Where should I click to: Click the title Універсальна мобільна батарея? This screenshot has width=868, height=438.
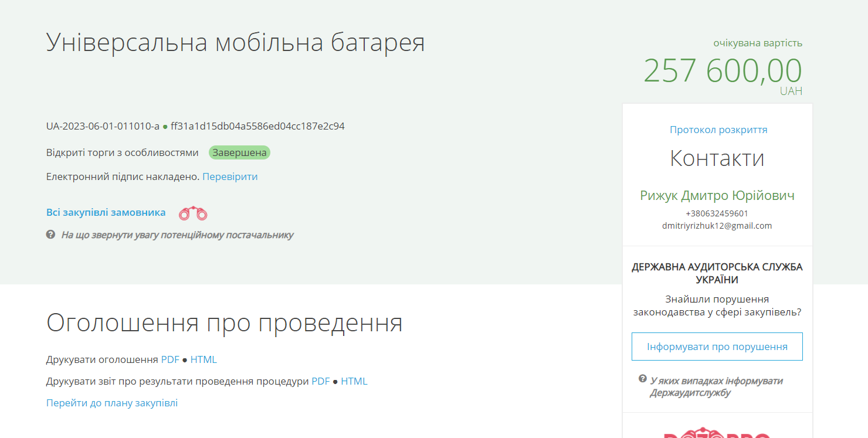click(236, 42)
